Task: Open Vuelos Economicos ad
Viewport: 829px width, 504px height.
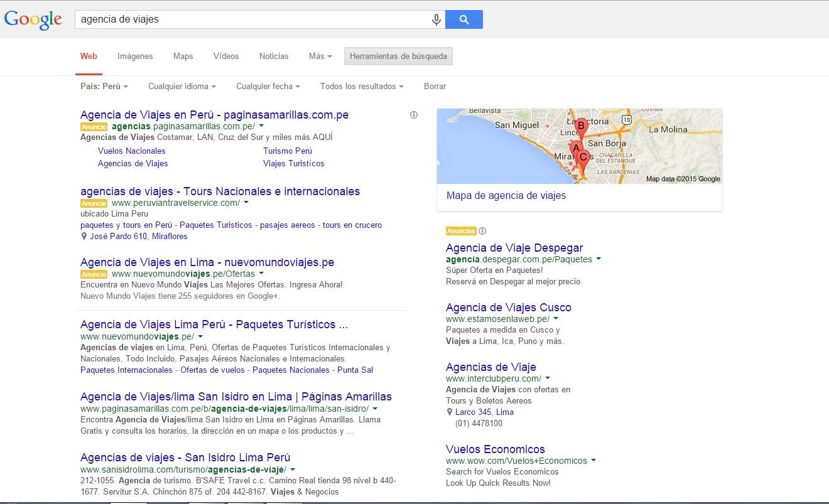Action: point(496,449)
